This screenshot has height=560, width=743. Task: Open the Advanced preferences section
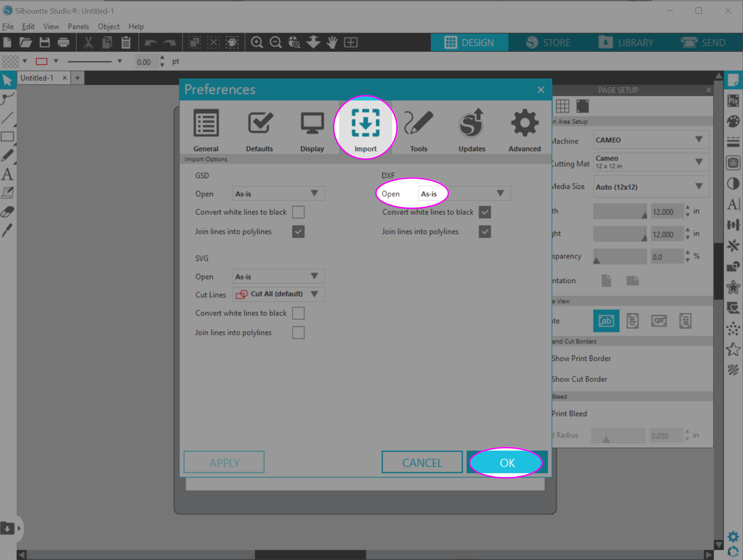(524, 130)
